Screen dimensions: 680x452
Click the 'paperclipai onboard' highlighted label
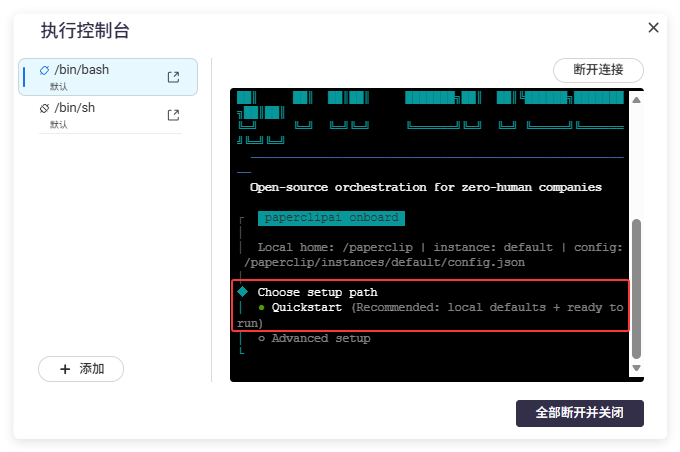click(331, 218)
